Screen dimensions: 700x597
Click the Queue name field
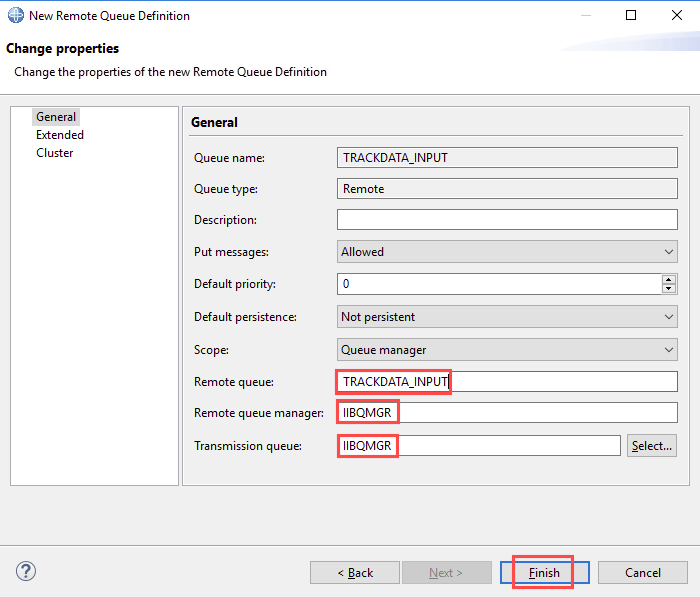pos(507,158)
